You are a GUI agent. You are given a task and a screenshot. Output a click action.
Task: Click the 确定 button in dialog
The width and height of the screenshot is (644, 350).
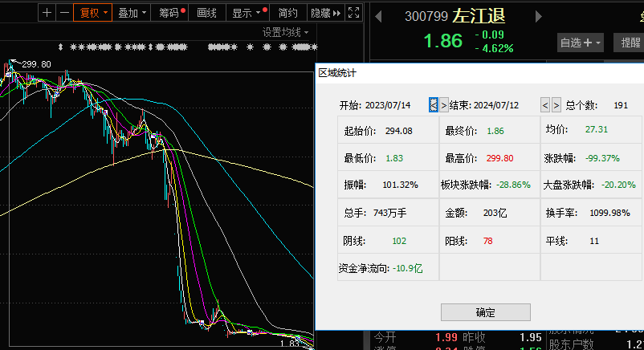tap(485, 312)
